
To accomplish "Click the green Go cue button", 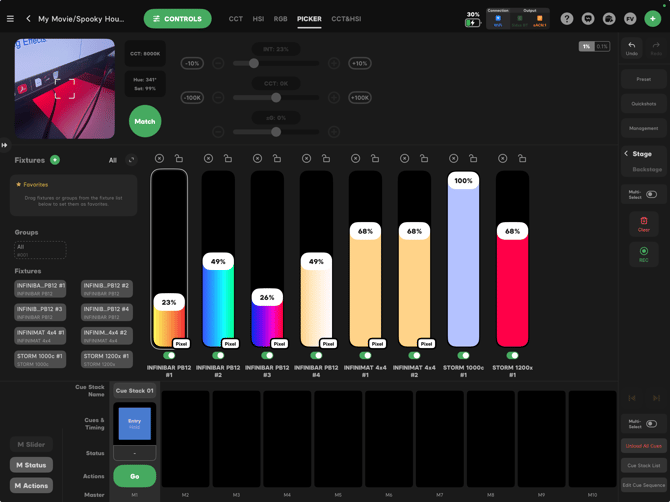I will click(x=135, y=476).
